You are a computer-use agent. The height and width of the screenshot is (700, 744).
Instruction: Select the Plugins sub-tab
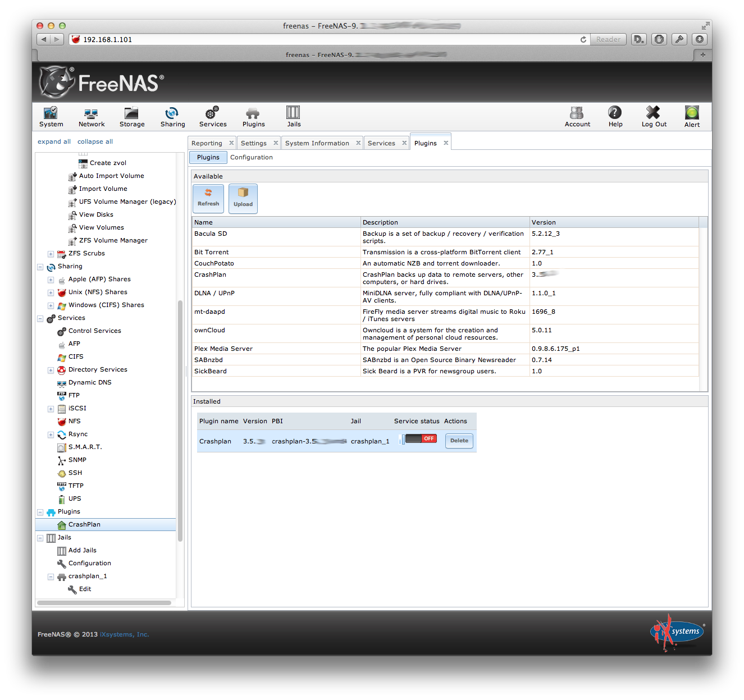point(208,157)
